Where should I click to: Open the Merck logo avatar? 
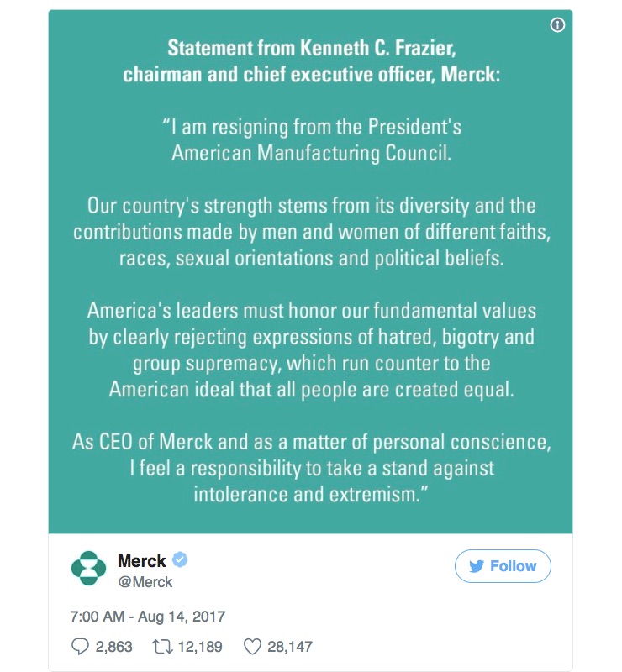pos(88,569)
